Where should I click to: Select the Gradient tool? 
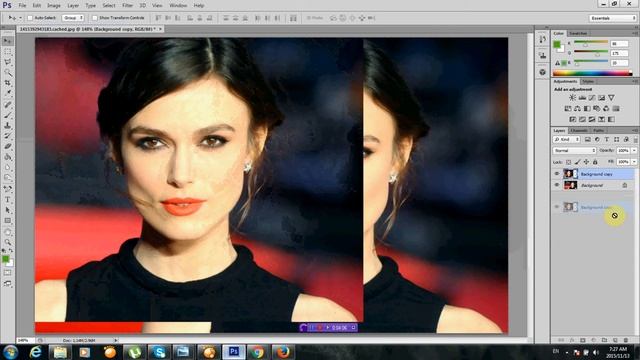point(8,157)
